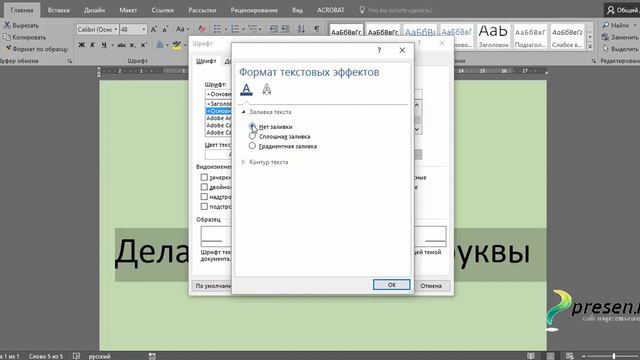Viewport: 640px width, 360px height.
Task: Check 'двойное' strikethrough checkbox
Action: [204, 187]
